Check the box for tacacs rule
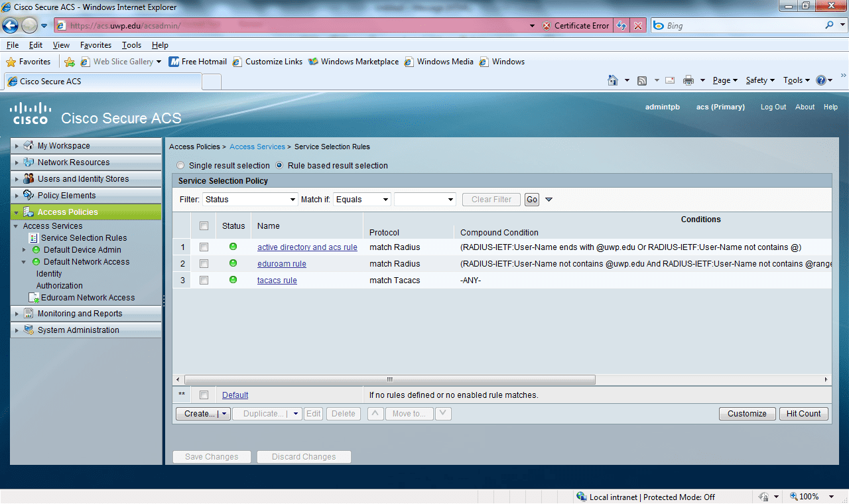Image resolution: width=849 pixels, height=504 pixels. [x=204, y=280]
